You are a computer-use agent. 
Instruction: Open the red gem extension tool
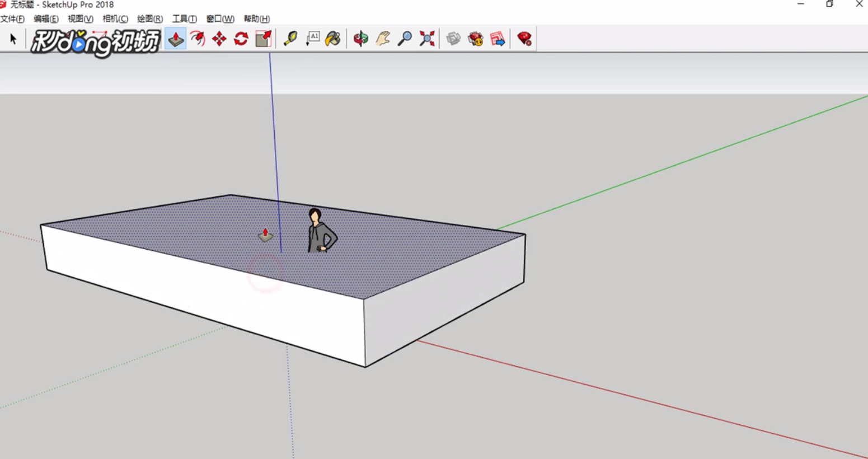point(524,39)
